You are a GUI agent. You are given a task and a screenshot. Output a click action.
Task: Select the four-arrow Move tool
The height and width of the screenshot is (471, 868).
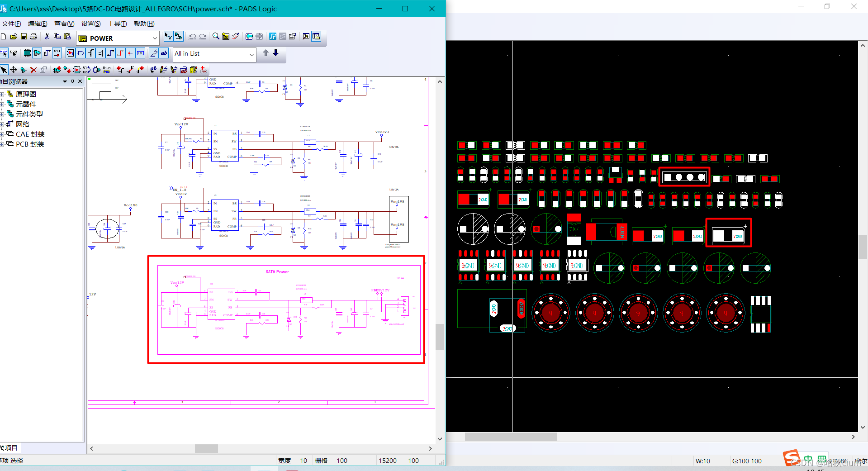pos(14,70)
